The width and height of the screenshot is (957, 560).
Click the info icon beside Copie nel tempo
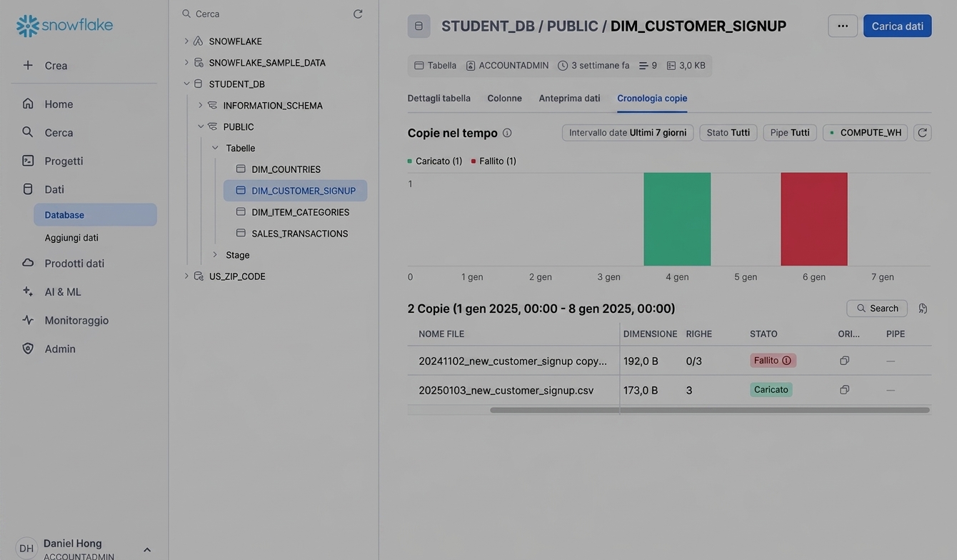click(x=507, y=133)
